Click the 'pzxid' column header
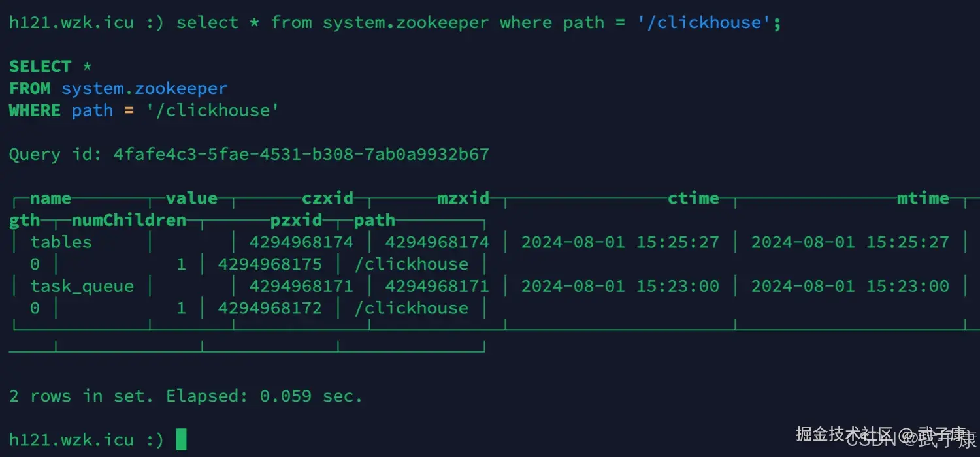980x457 pixels. (x=296, y=221)
